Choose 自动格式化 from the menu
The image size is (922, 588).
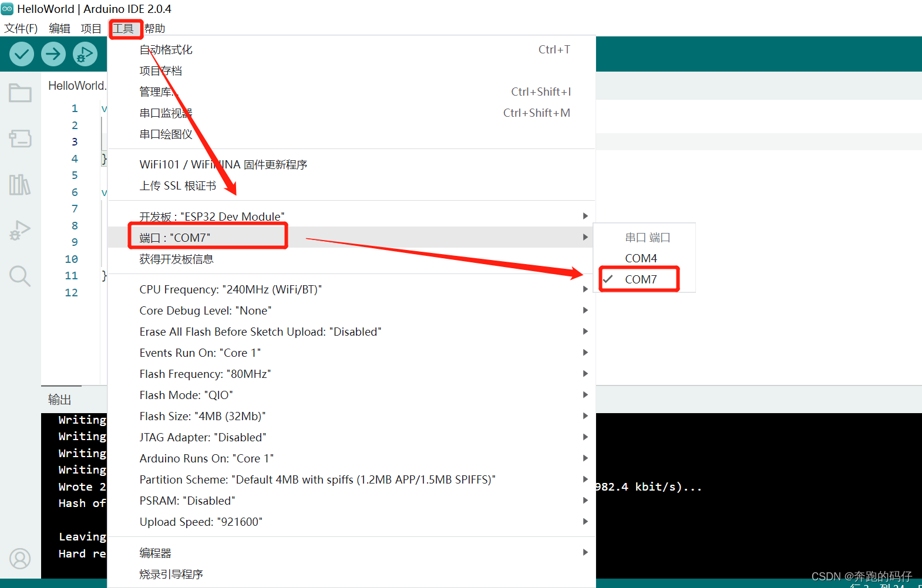coord(351,50)
